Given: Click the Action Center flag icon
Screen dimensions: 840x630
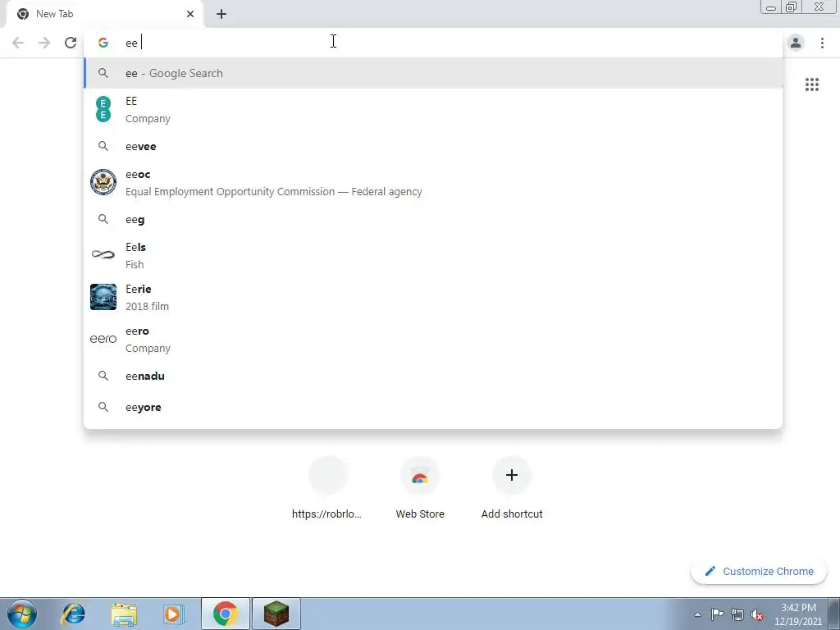Looking at the screenshot, I should point(717,614).
